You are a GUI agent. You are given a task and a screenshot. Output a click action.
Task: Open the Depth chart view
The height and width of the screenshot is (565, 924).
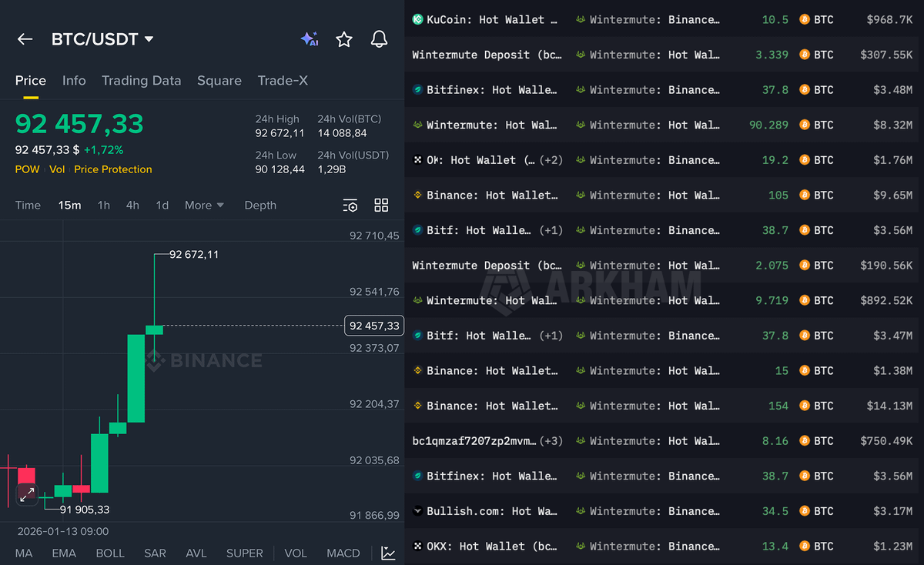point(260,206)
